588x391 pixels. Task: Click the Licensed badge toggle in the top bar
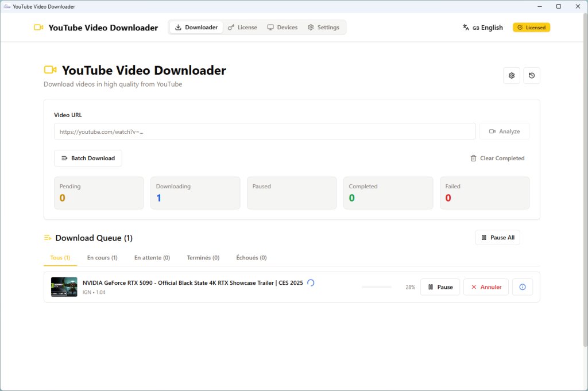(531, 27)
